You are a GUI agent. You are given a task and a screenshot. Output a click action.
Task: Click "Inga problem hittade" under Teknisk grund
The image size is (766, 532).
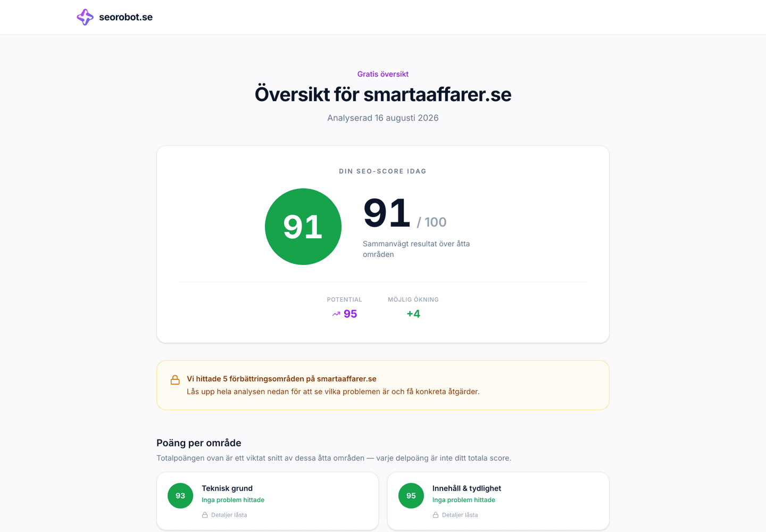(233, 500)
